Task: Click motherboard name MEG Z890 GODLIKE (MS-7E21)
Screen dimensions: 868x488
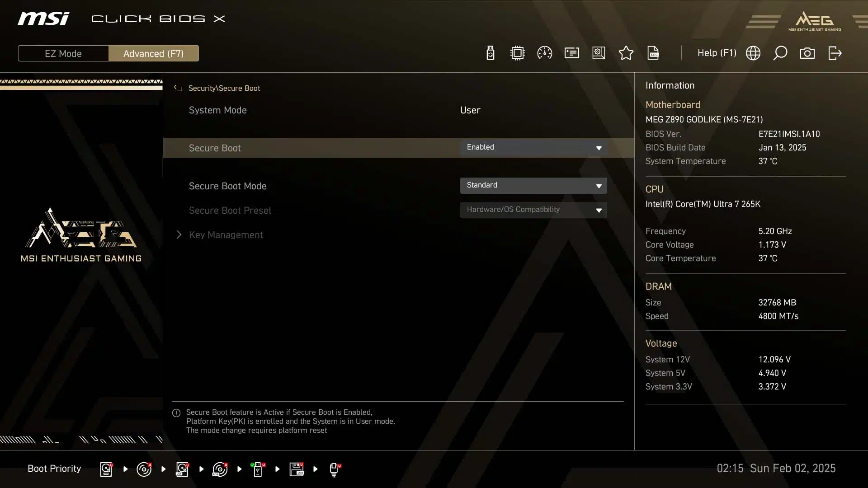Action: click(x=704, y=120)
